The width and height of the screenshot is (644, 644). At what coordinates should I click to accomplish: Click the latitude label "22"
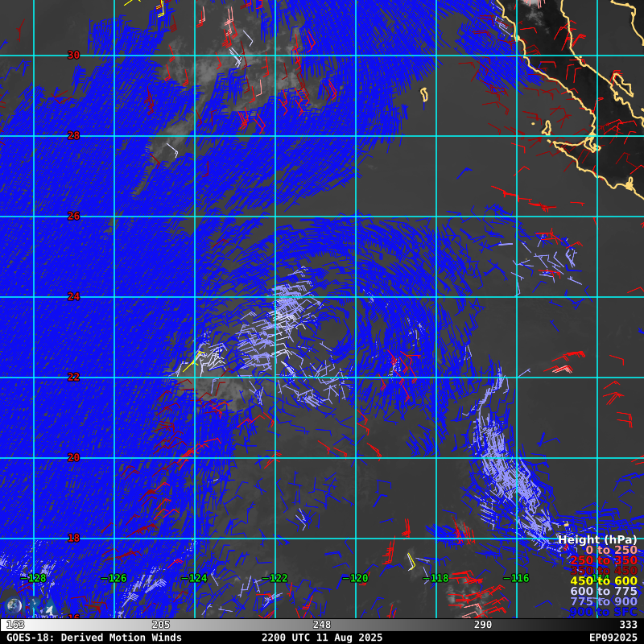[73, 377]
